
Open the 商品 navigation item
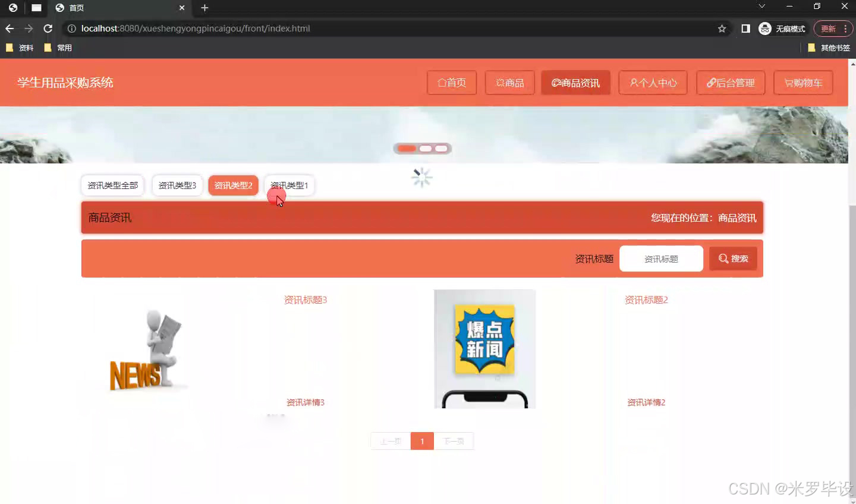(510, 83)
